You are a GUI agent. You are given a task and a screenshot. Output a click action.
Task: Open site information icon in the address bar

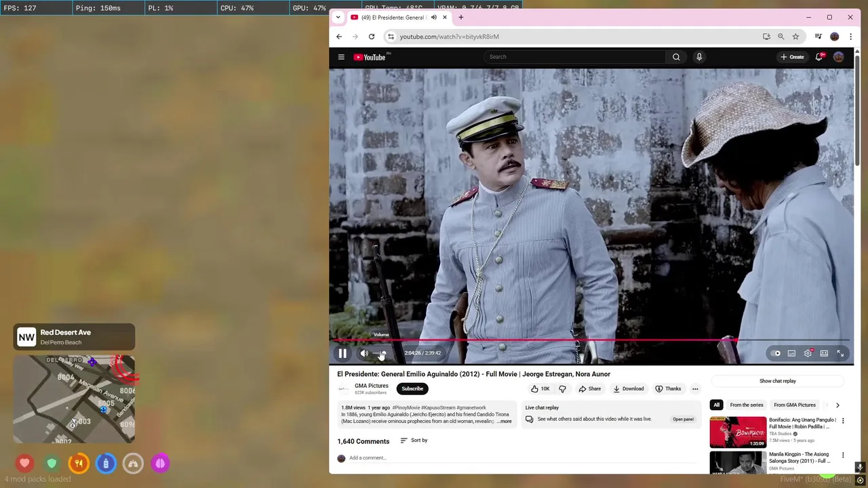(390, 37)
